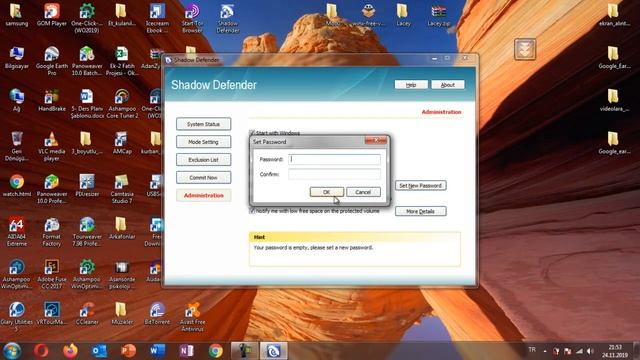
Task: Open the samsung folder on desktop
Action: tap(16, 15)
